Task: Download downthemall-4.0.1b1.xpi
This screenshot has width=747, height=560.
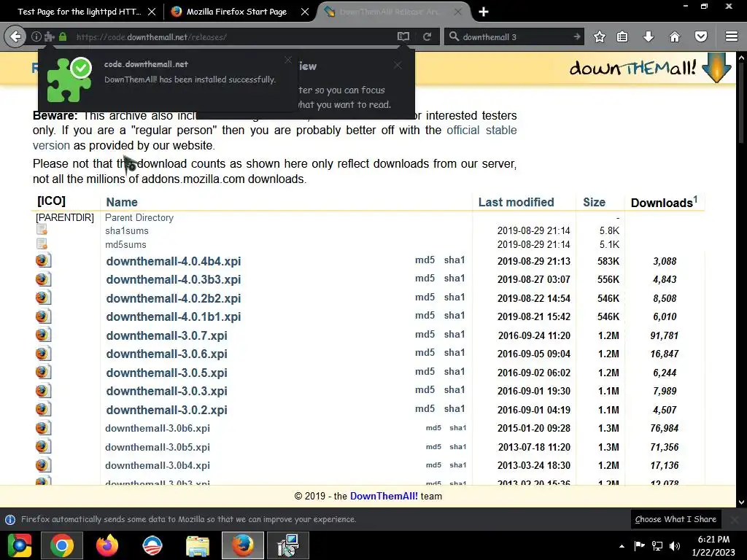Action: (x=174, y=316)
